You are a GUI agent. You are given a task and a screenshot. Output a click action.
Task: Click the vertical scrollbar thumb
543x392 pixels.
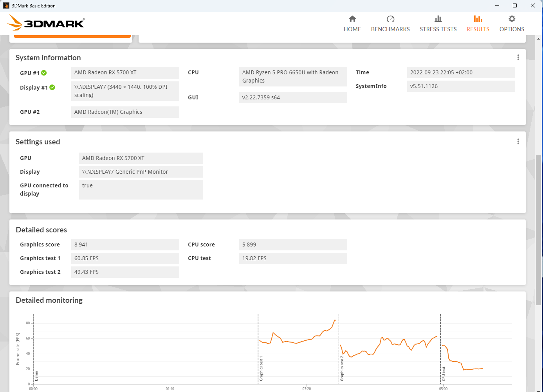tap(539, 230)
